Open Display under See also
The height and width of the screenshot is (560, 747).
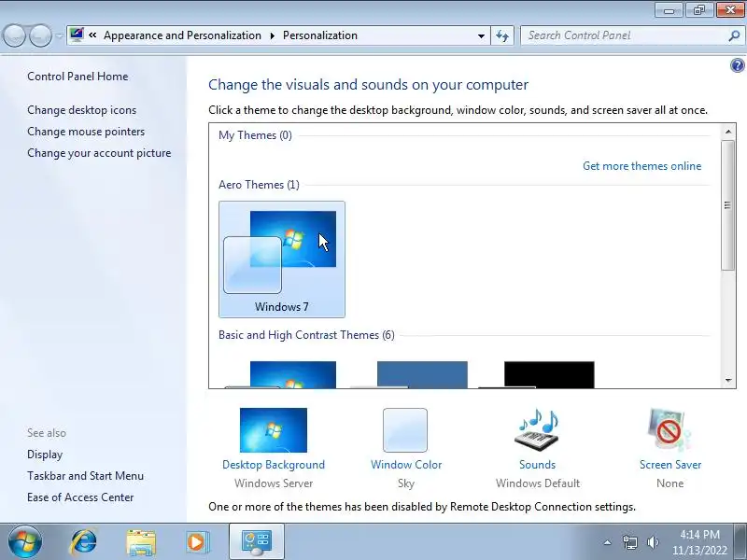(x=45, y=455)
